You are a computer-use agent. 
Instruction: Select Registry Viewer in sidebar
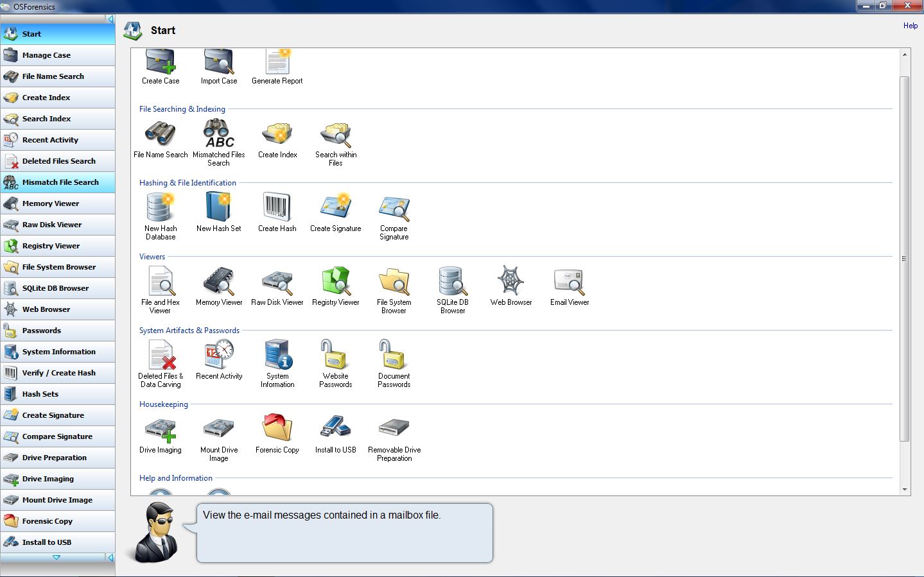pos(58,246)
